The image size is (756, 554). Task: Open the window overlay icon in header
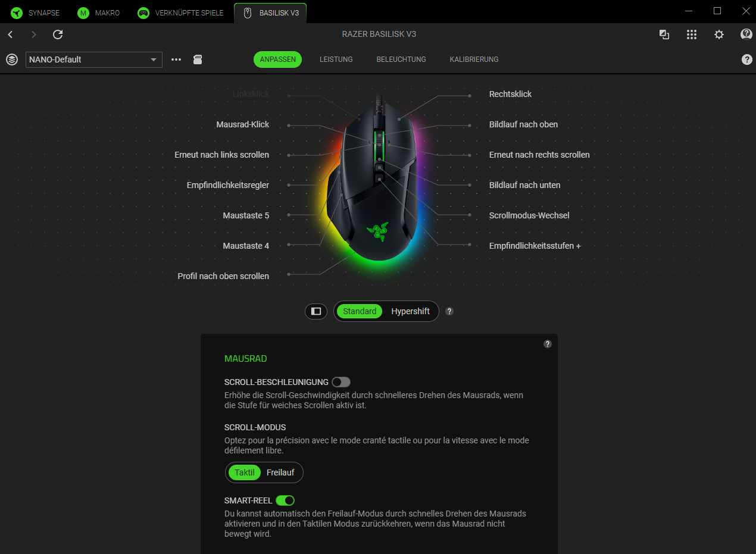tap(664, 35)
